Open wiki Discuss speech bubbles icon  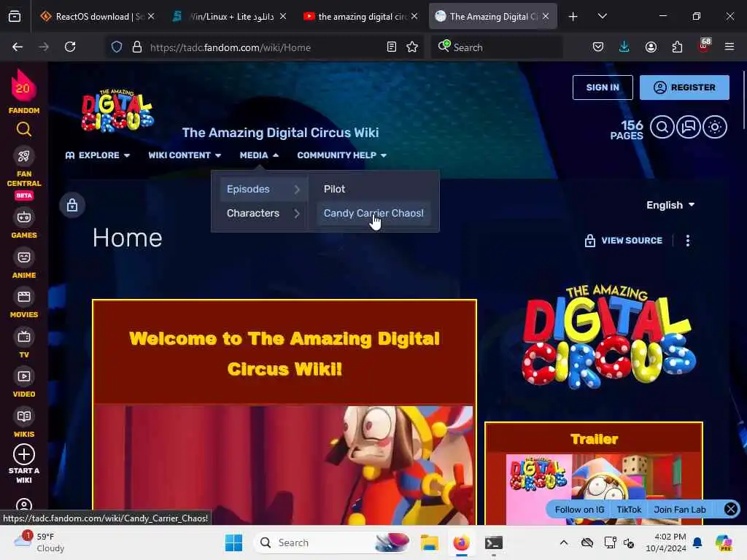click(689, 127)
